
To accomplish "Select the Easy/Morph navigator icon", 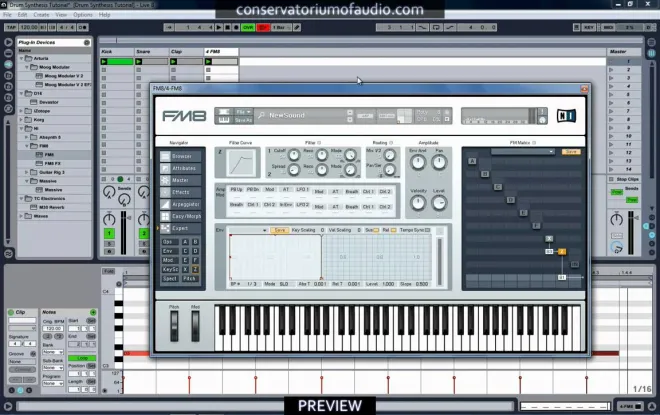I will point(165,216).
